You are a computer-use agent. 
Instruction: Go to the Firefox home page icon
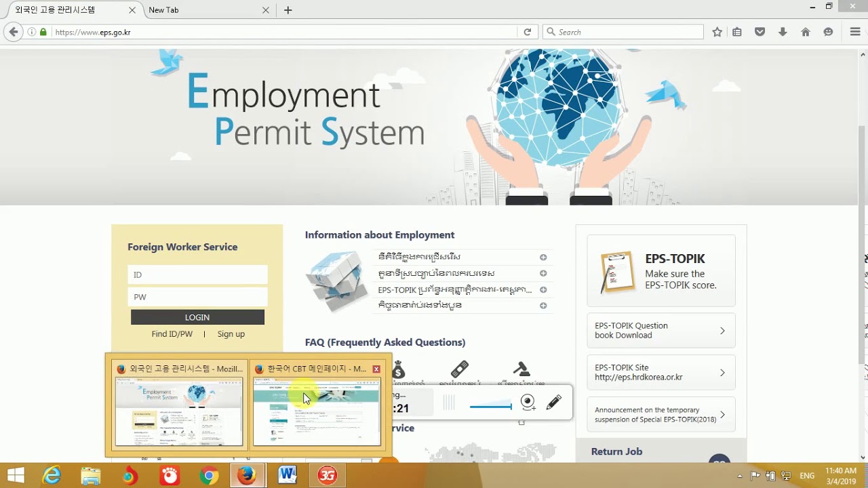(x=806, y=32)
